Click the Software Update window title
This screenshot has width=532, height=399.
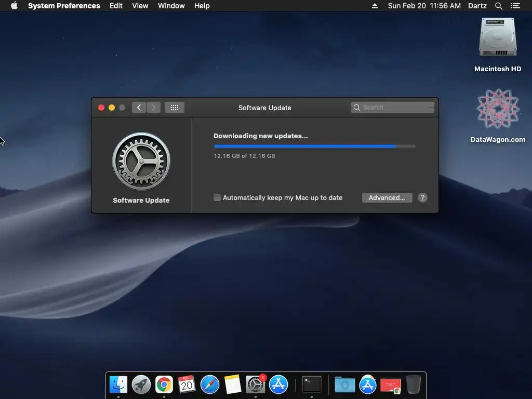click(264, 108)
